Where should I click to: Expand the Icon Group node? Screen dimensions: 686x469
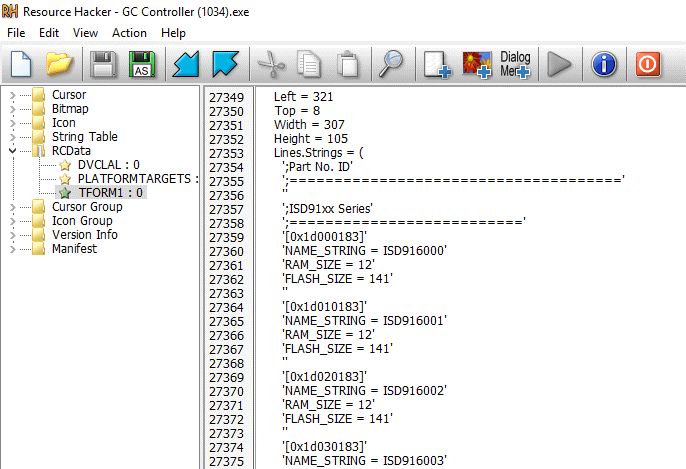pos(12,221)
